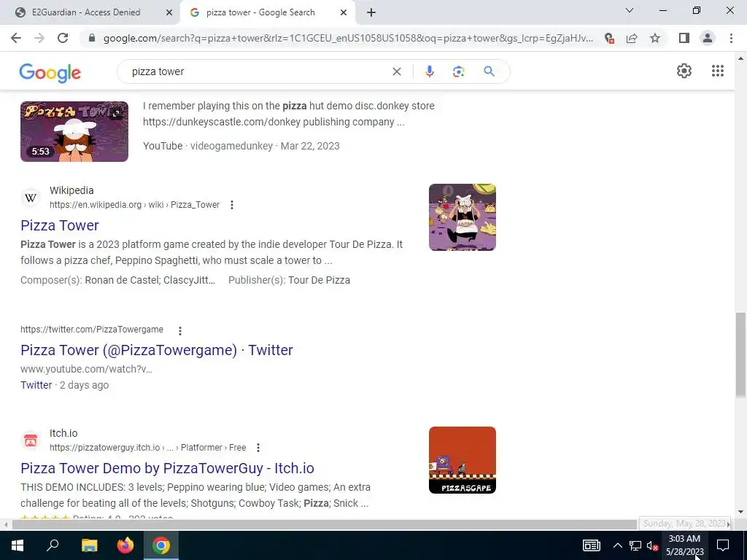Open a new tab with the plus button
747x560 pixels.
[371, 13]
